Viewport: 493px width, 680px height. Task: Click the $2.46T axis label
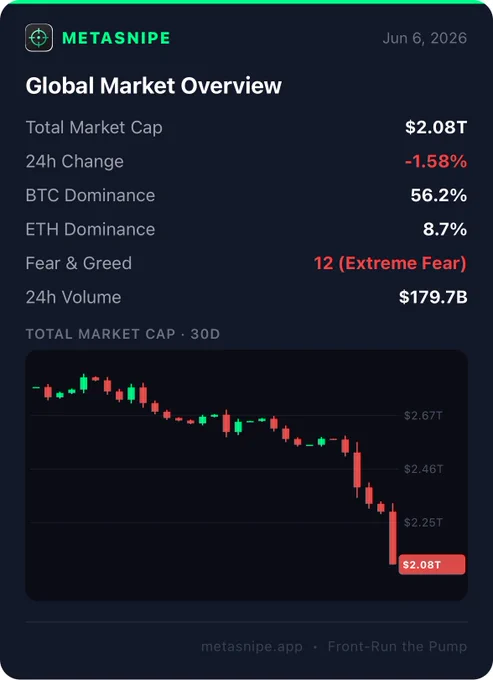pyautogui.click(x=424, y=469)
